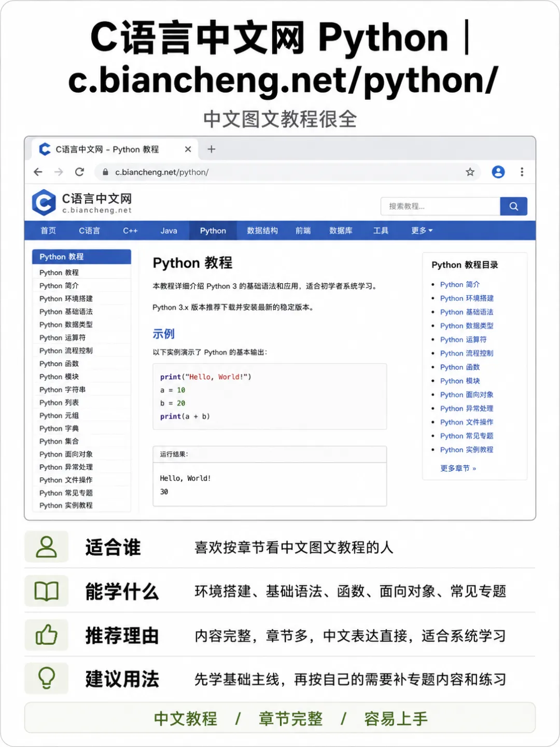Open 目录 link Python 模块
This screenshot has height=747, width=560.
[460, 381]
